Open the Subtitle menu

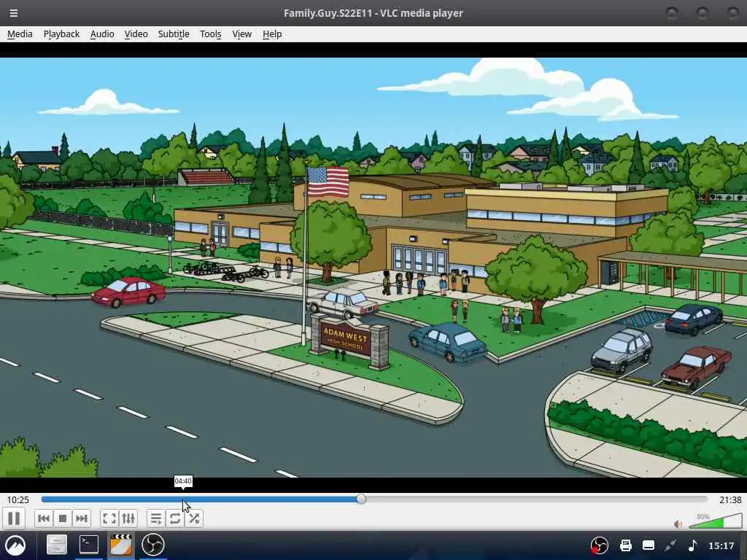pos(174,34)
